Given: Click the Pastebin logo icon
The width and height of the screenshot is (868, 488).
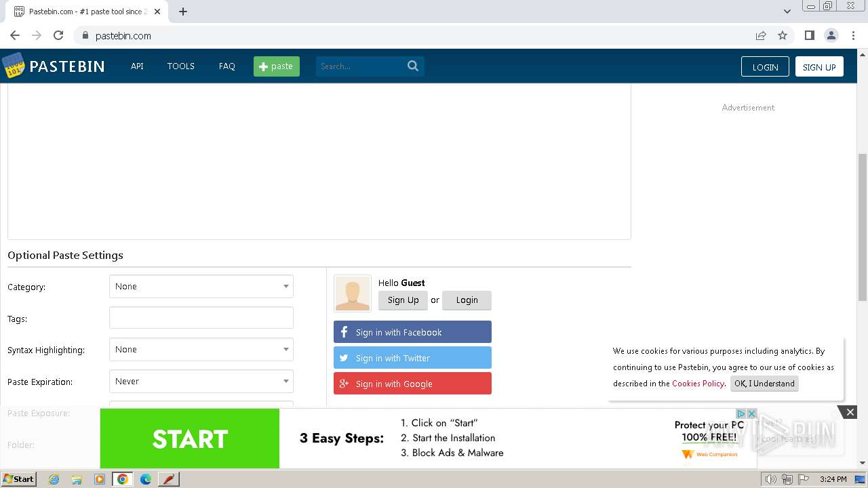Looking at the screenshot, I should [13, 66].
